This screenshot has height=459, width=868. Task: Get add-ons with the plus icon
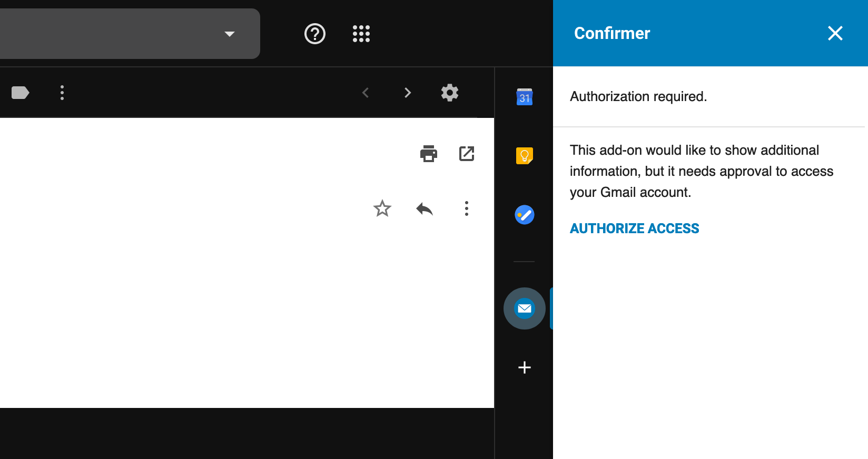(x=525, y=367)
